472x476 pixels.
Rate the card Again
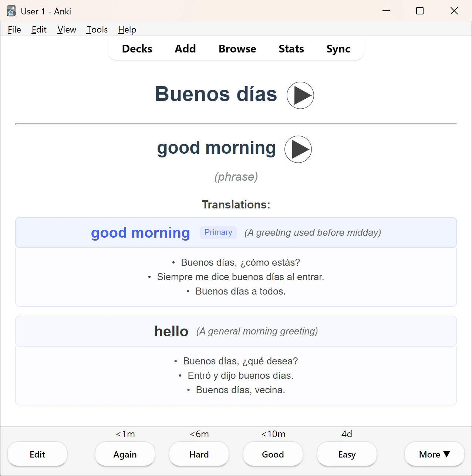[x=125, y=454]
